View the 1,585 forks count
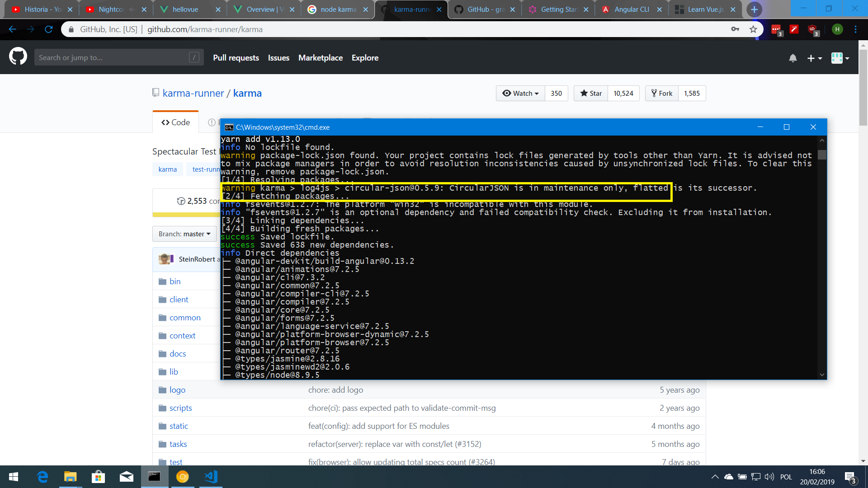Image resolution: width=868 pixels, height=488 pixels. coord(692,93)
